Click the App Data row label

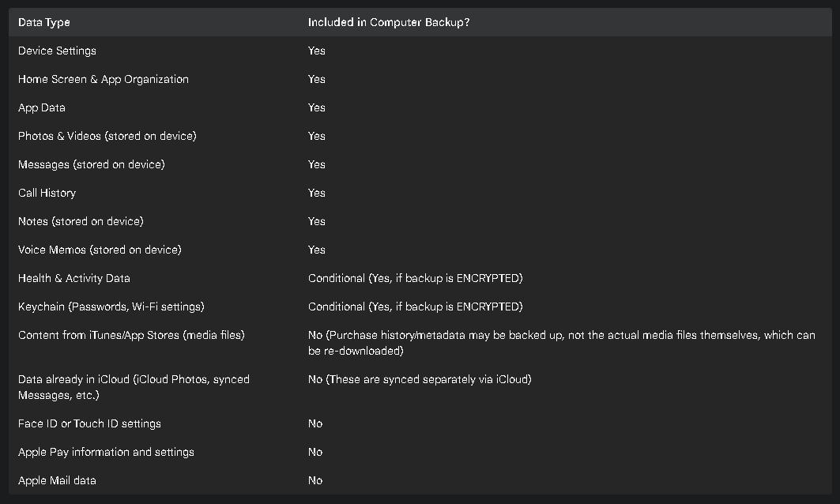click(42, 107)
